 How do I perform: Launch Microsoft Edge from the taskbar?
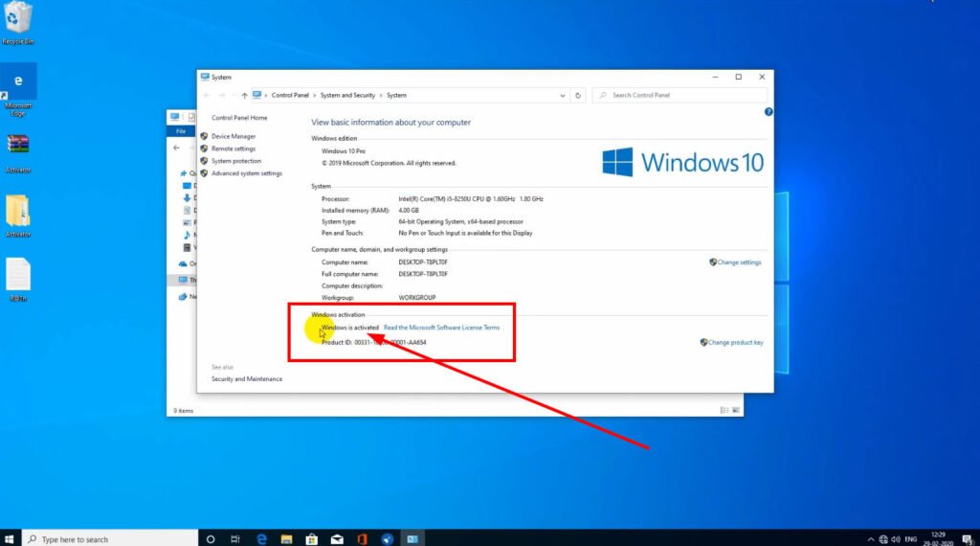261,539
